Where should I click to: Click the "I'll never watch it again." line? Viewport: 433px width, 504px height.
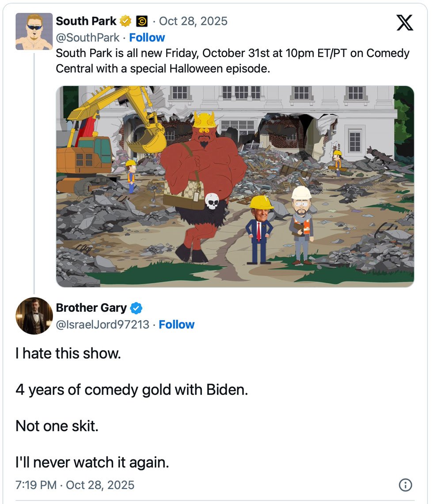92,462
